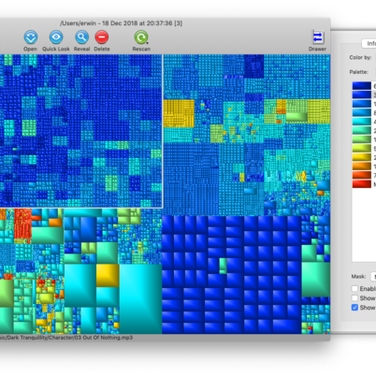Image resolution: width=376 pixels, height=376 pixels.
Task: Tick the unchecked Show checkbox
Action: [x=355, y=298]
